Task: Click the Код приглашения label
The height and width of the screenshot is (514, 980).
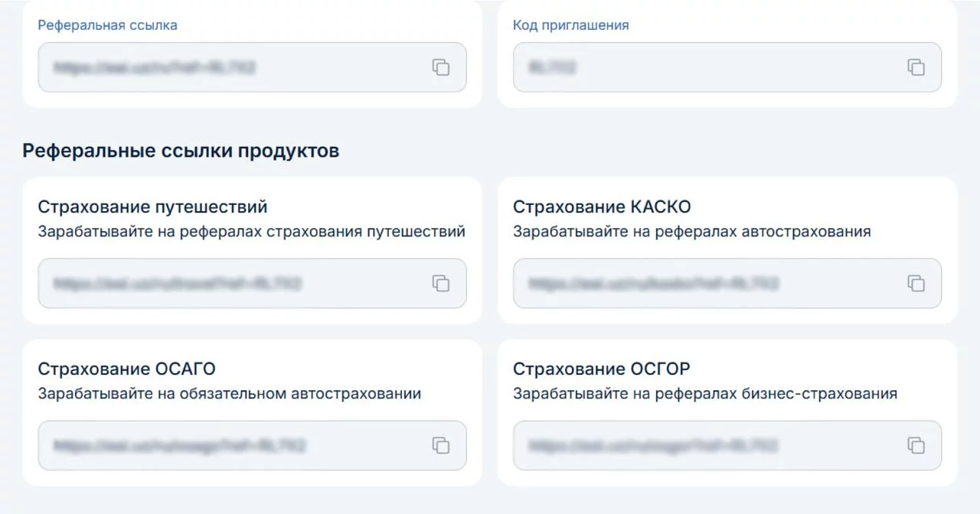Action: point(570,25)
